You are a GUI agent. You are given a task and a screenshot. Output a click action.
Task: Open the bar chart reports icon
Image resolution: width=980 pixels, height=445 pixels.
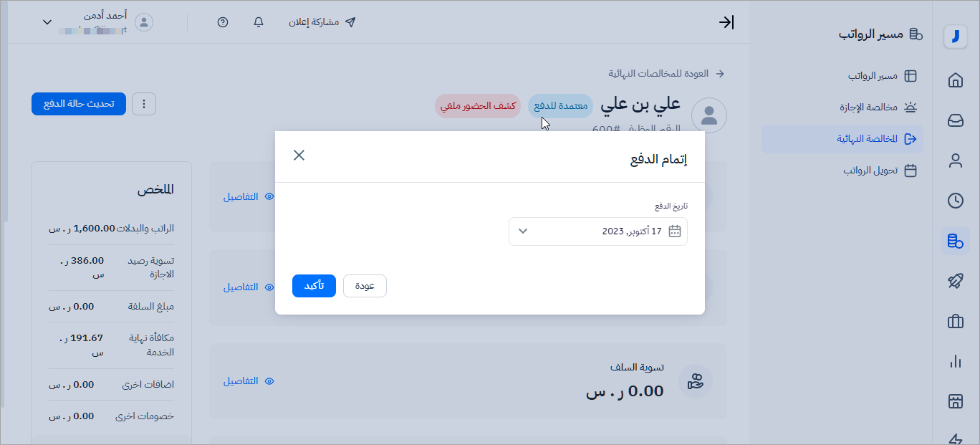[955, 362]
